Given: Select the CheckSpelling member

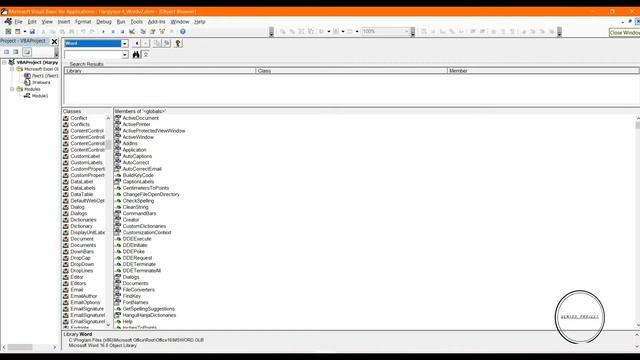Looking at the screenshot, I should click(138, 201).
